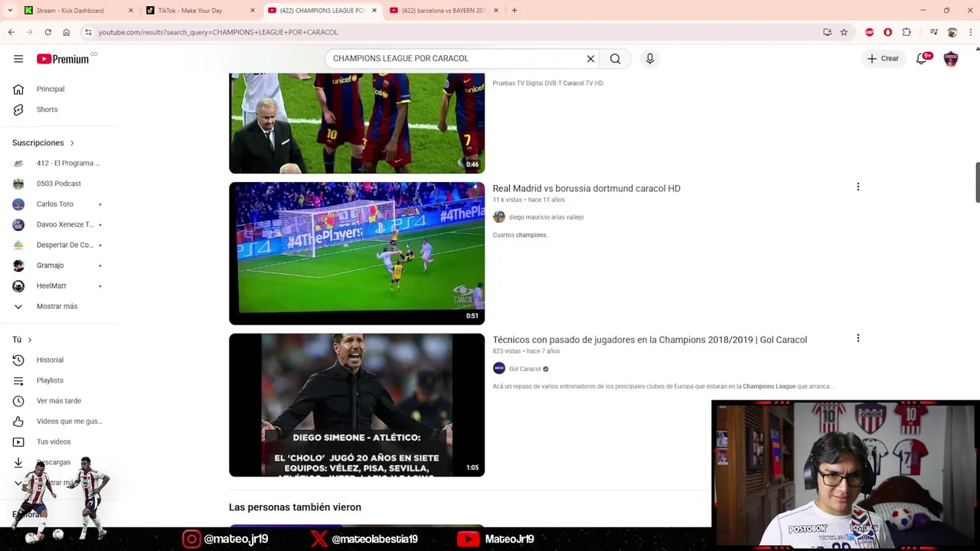Viewport: 980px width, 551px height.
Task: Open Real Madrid vs borussia dortmund title
Action: 586,188
